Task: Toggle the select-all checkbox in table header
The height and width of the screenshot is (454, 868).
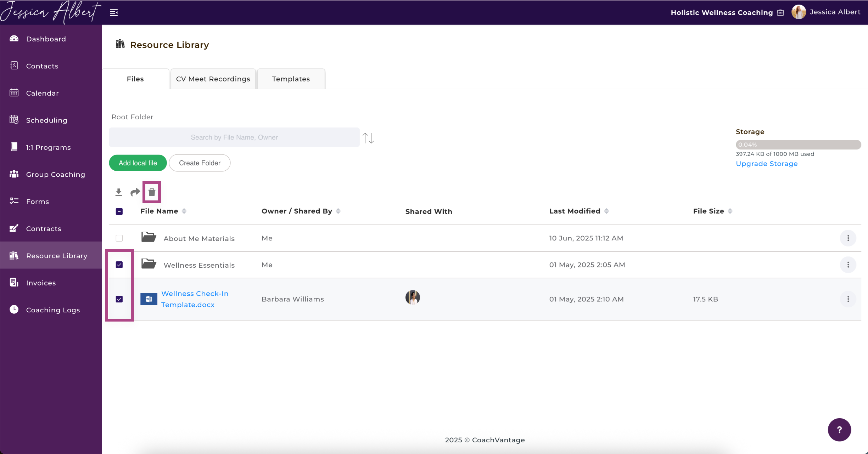Action: (x=119, y=212)
